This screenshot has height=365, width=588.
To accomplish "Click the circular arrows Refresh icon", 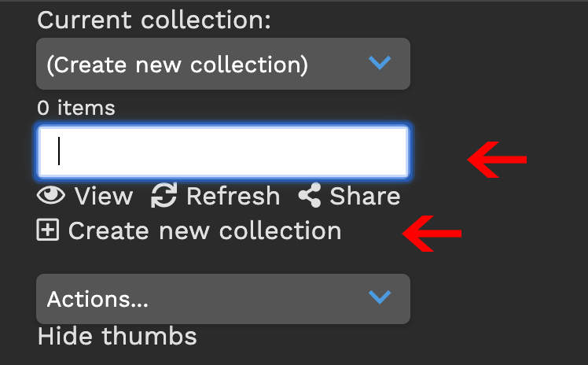I will pos(164,195).
